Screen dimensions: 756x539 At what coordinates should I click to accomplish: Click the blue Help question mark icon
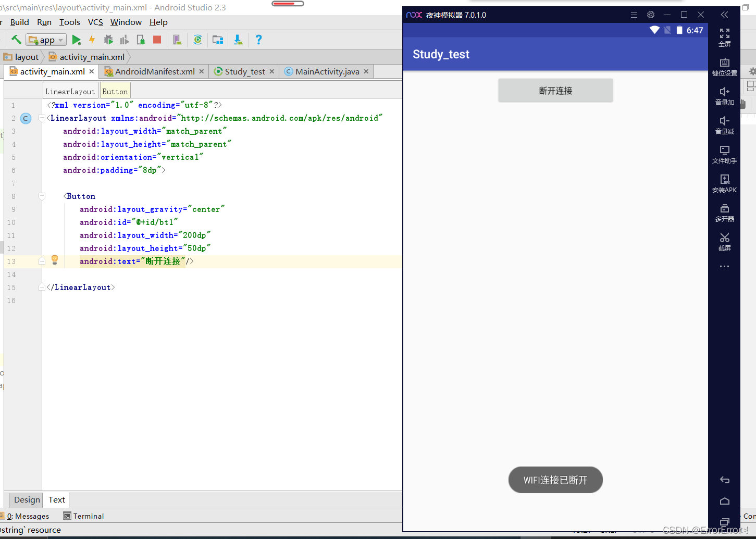coord(258,40)
